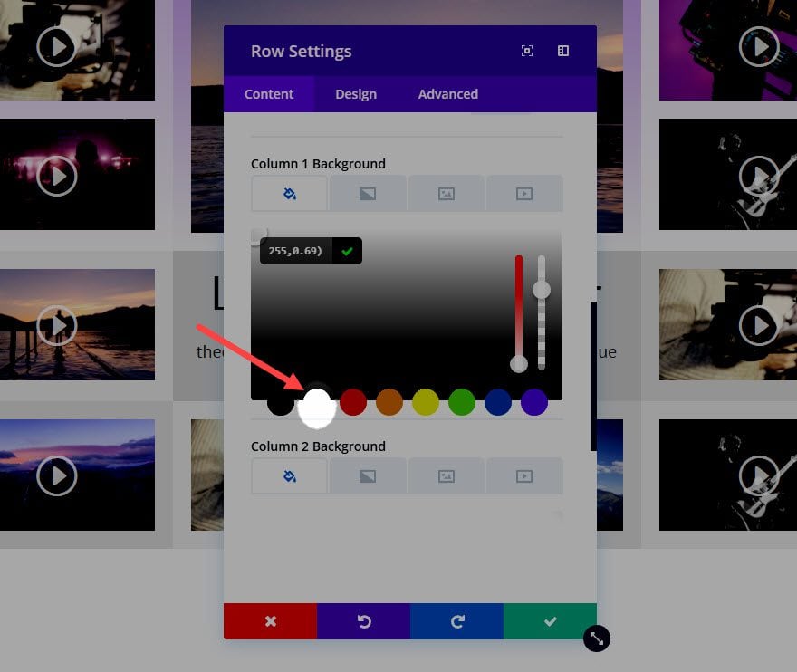Discard changes with the red X button

coord(271,621)
